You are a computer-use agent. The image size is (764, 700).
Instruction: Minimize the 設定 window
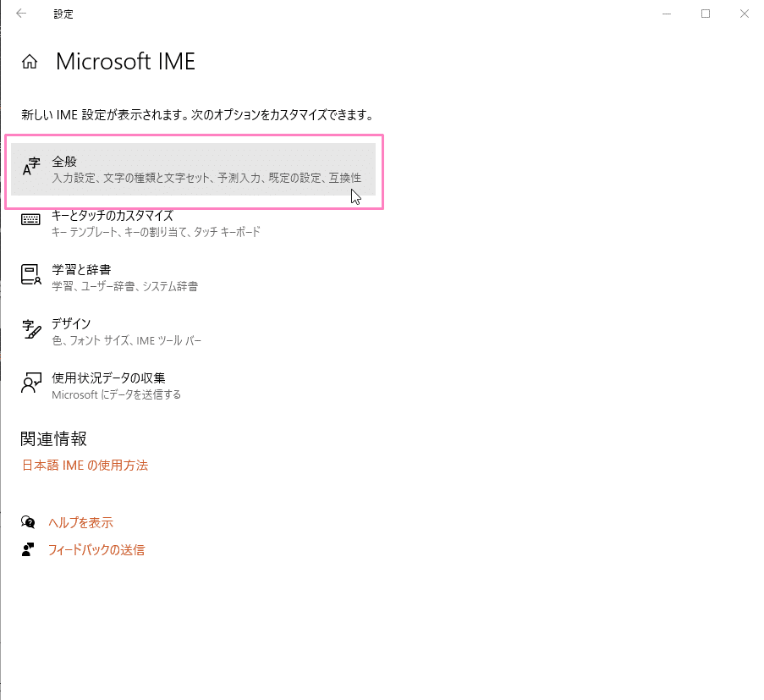tap(667, 14)
